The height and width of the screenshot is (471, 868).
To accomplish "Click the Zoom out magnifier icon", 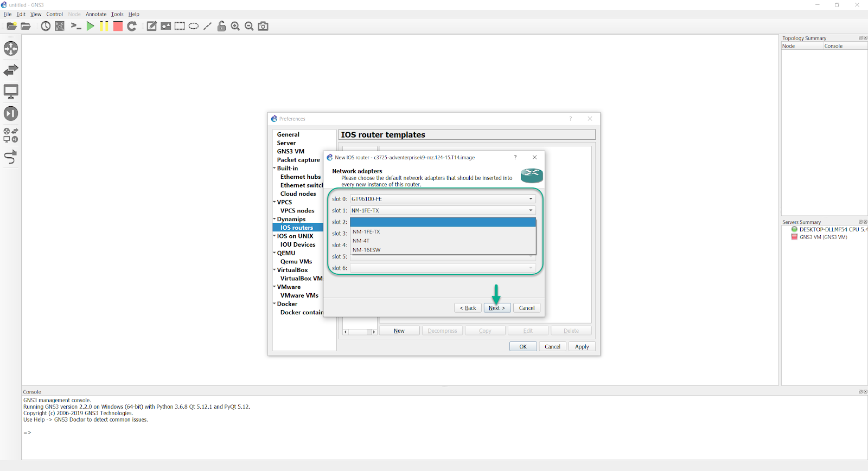I will [249, 26].
